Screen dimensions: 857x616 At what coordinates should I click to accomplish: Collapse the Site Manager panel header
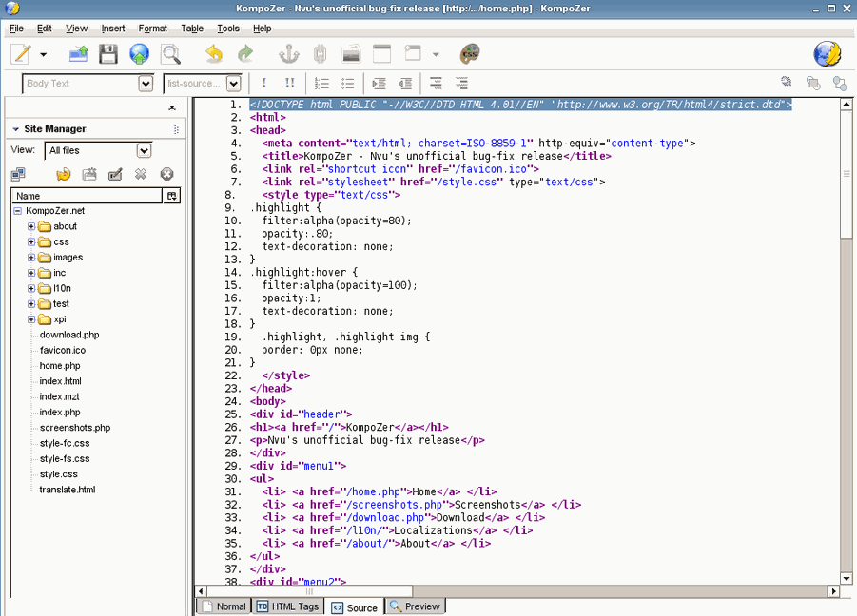16,129
